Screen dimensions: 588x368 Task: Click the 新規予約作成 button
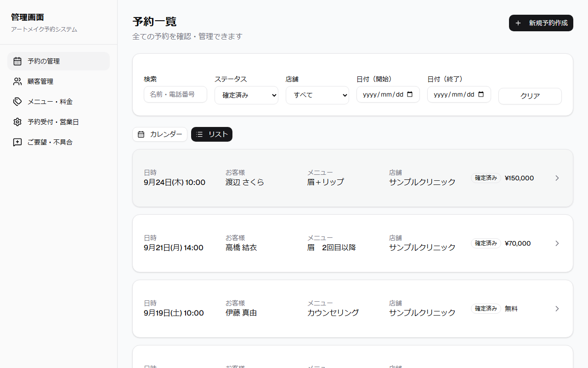[x=541, y=23]
